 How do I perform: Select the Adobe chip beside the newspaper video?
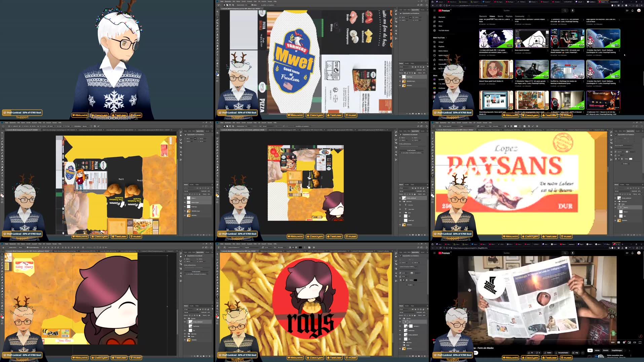point(597,350)
